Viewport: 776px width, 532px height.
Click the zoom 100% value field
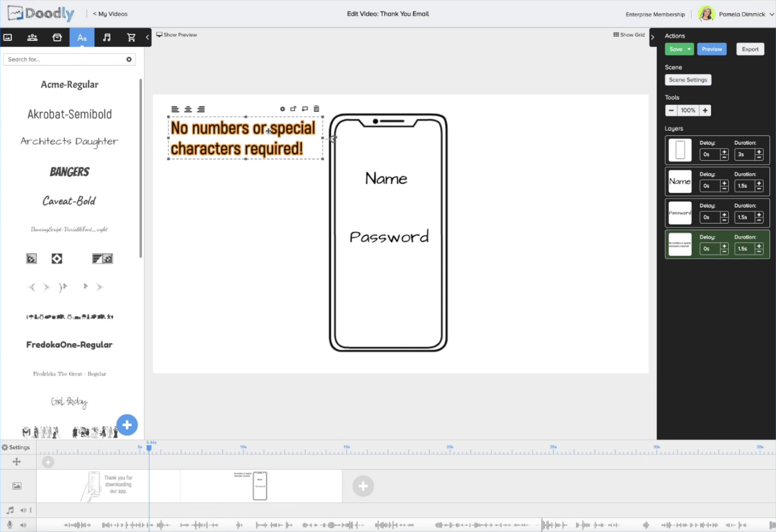coord(688,111)
